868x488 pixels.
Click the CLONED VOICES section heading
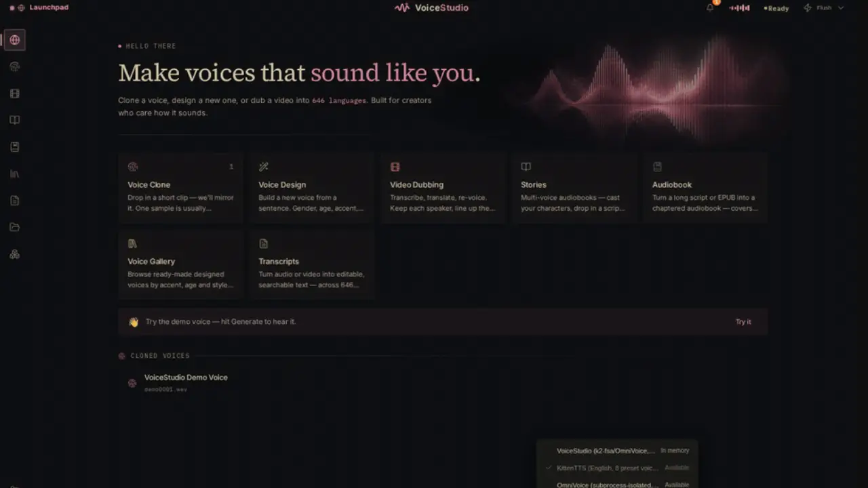(x=160, y=356)
